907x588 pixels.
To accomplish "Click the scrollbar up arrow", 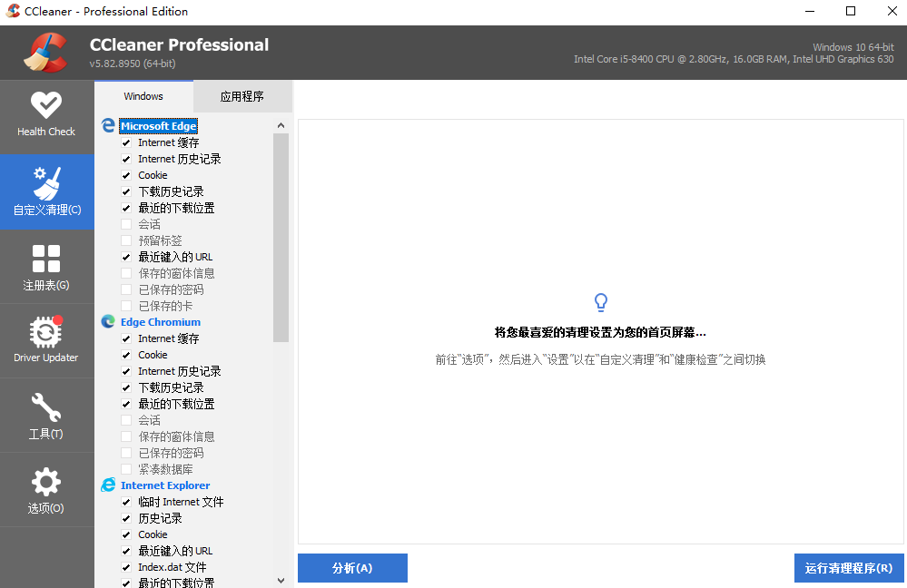I will click(281, 125).
